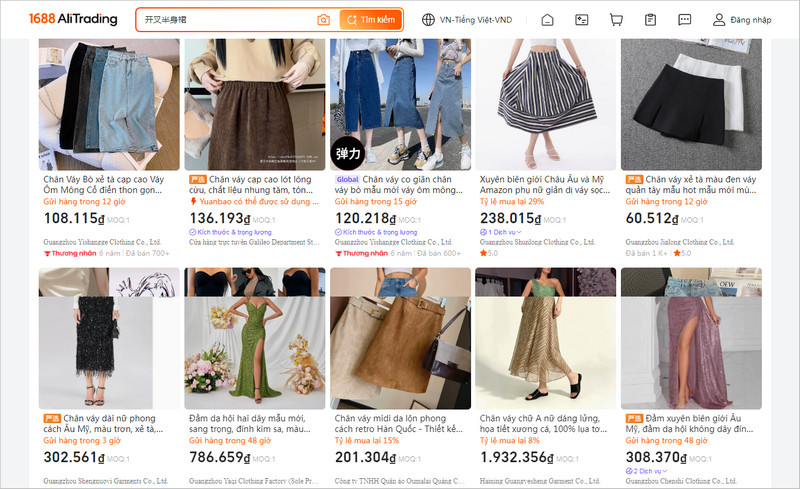
Task: Click Thương nhân badge under 120.218đ item
Action: (x=362, y=253)
